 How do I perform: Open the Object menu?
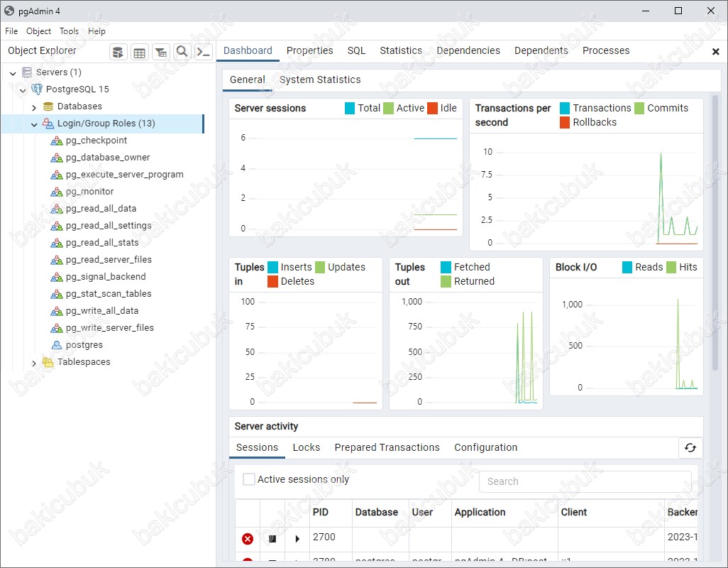pyautogui.click(x=38, y=31)
